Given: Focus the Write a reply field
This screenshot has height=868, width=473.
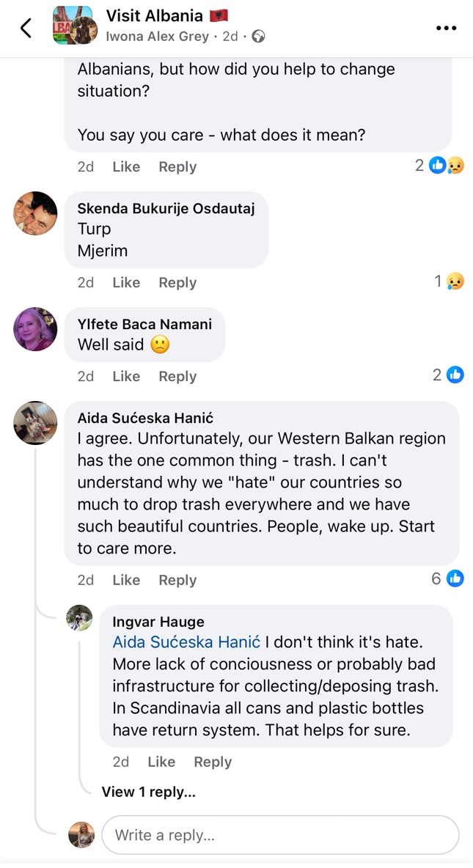Looking at the screenshot, I should (280, 835).
